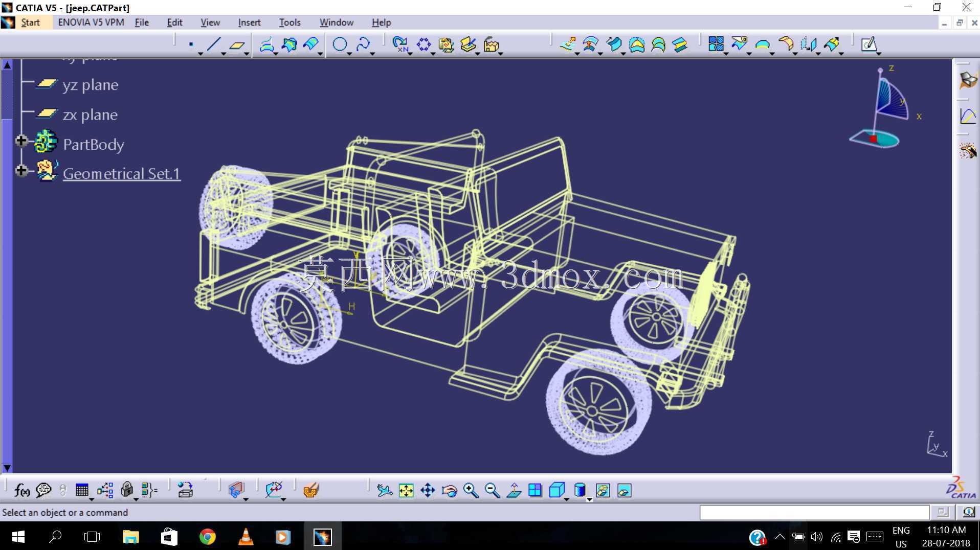The height and width of the screenshot is (550, 980).
Task: Click the Design Table icon
Action: tap(82, 490)
